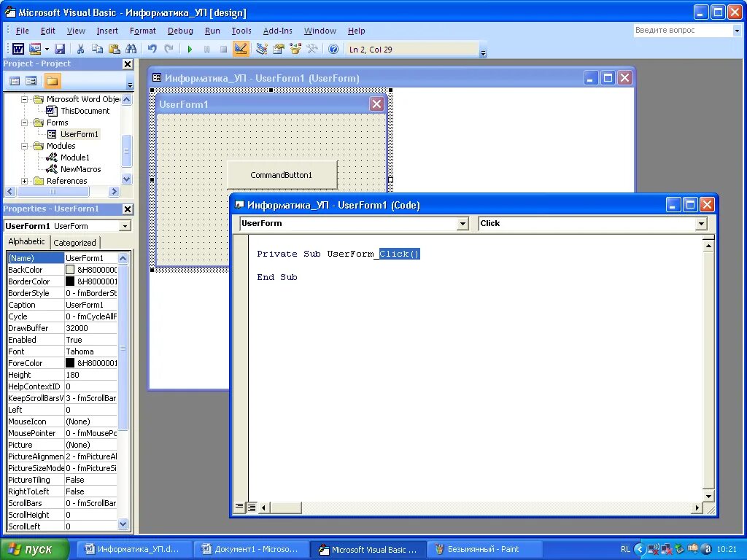747x560 pixels.
Task: Select UserForm1 in the project tree
Action: [79, 134]
